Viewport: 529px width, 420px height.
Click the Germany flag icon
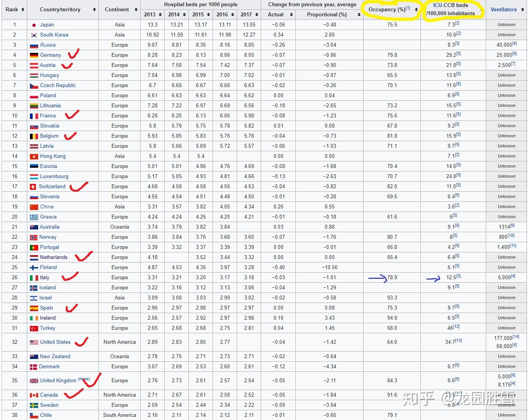tap(34, 55)
